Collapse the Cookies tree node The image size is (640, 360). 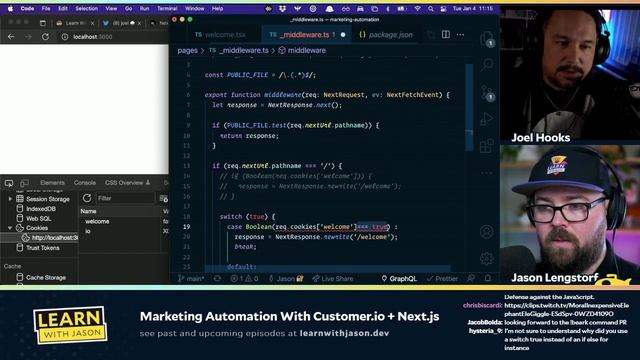click(x=10, y=228)
